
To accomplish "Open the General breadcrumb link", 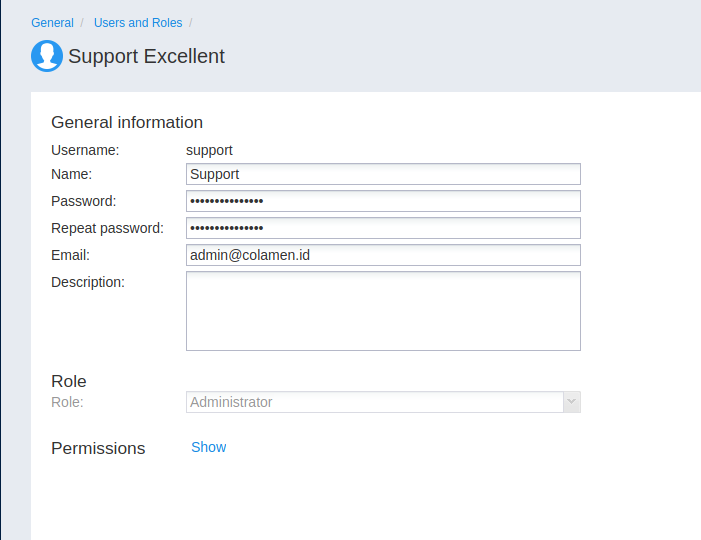I will coord(52,23).
